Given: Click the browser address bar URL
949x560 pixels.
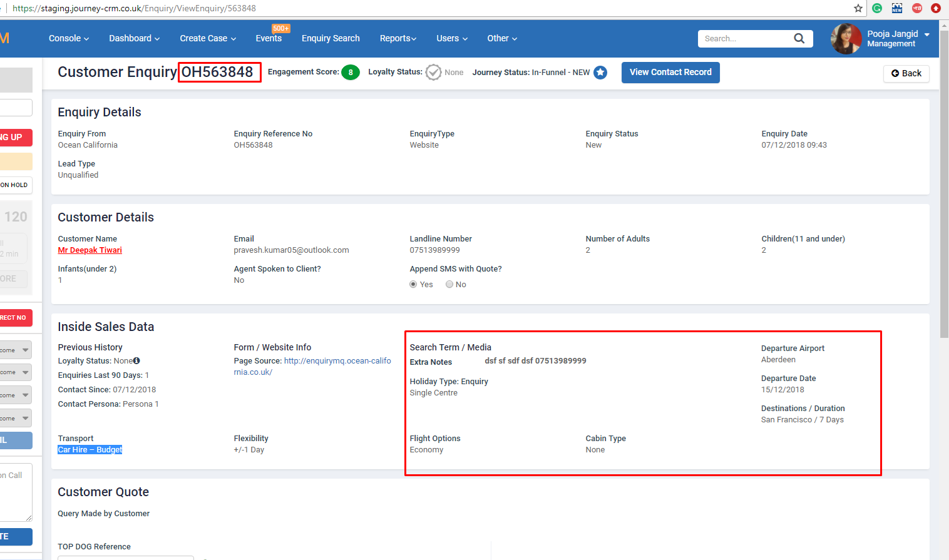Looking at the screenshot, I should pyautogui.click(x=134, y=8).
